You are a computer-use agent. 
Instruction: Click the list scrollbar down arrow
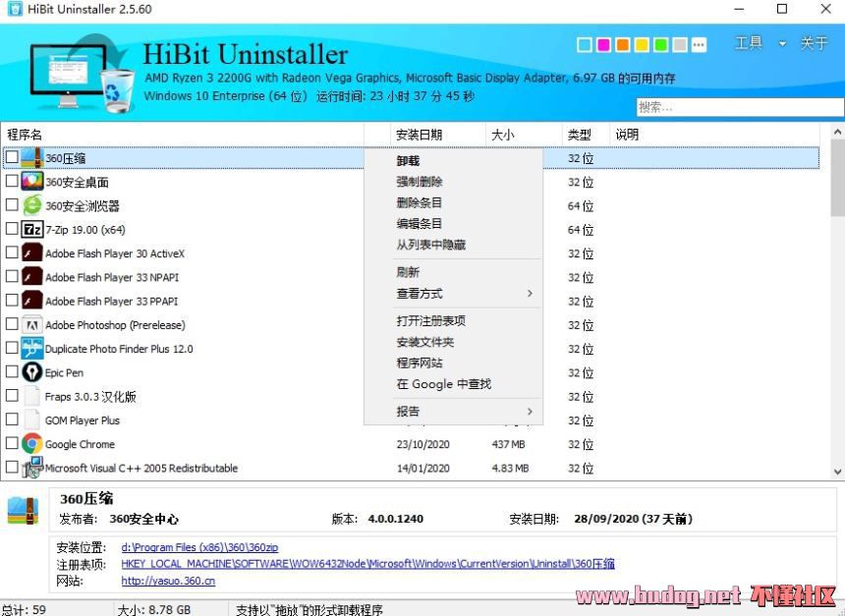(x=837, y=471)
